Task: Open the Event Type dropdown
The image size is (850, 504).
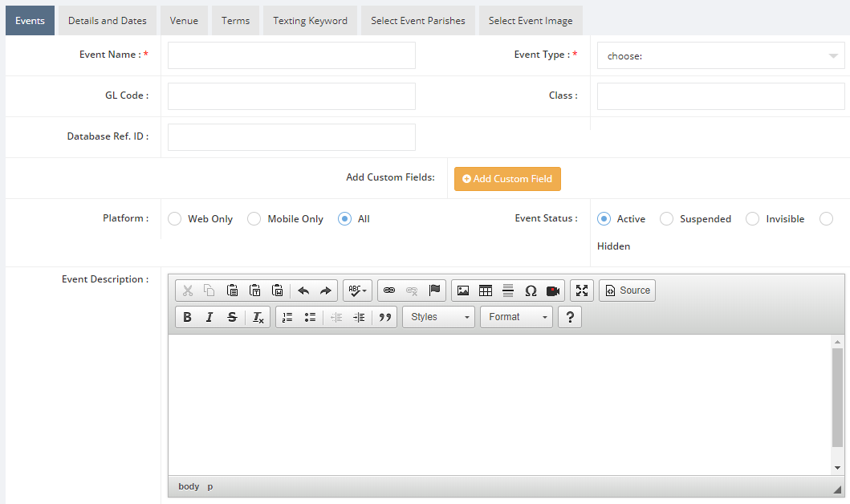Action: coord(720,56)
